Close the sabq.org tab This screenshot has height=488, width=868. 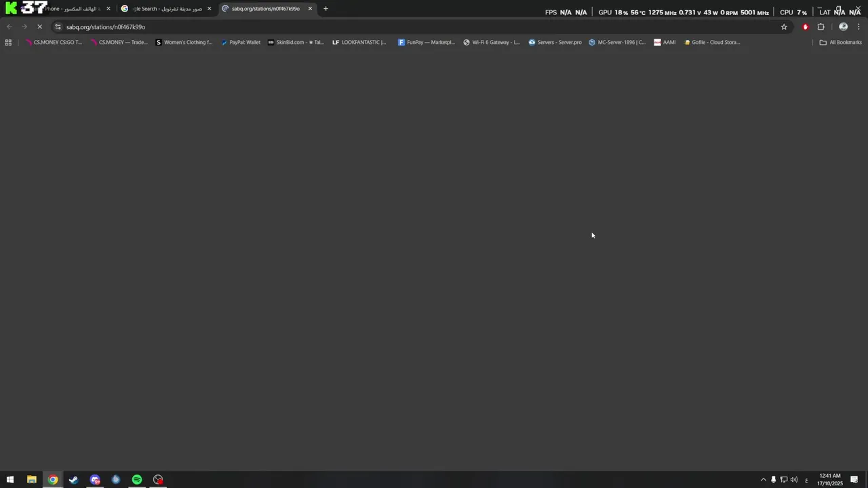pyautogui.click(x=310, y=9)
